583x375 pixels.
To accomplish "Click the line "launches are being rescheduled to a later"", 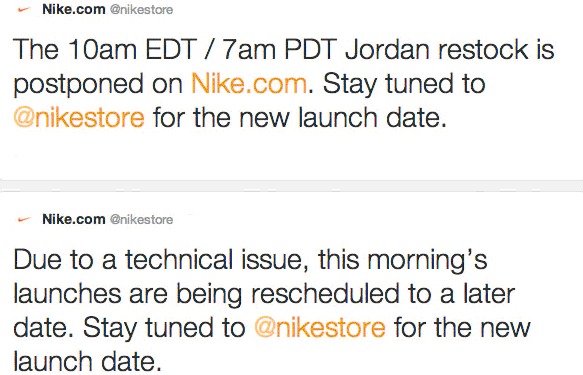I will 264,294.
